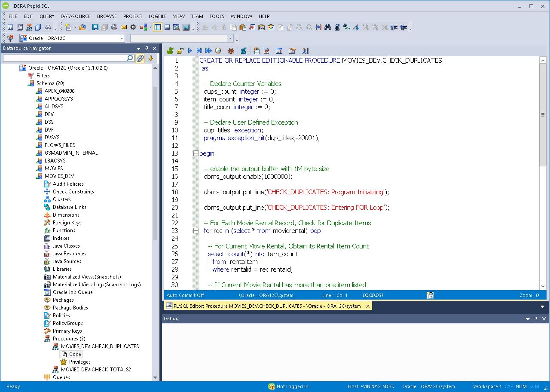Pin the Debug panel open

[x=535, y=318]
